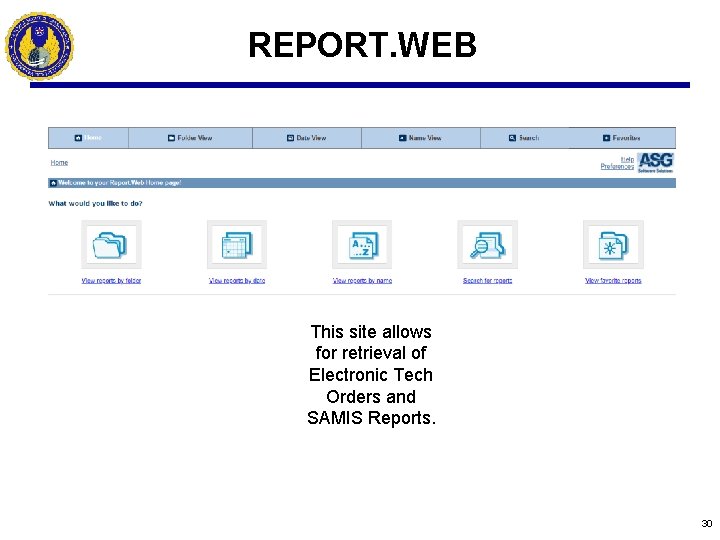720x540 pixels.
Task: Open the Search tab
Action: tap(524, 138)
